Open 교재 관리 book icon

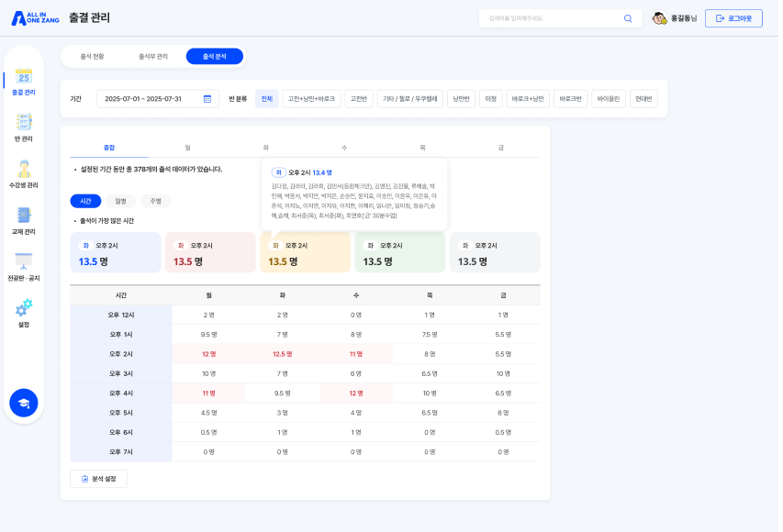click(24, 216)
